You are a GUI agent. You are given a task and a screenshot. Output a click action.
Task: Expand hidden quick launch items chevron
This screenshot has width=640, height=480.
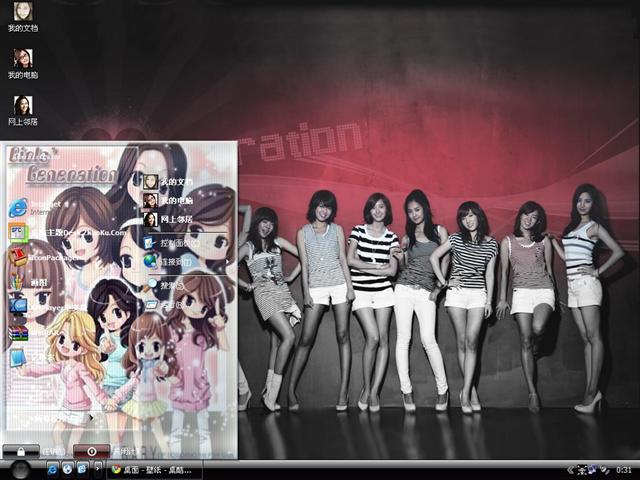pyautogui.click(x=97, y=469)
